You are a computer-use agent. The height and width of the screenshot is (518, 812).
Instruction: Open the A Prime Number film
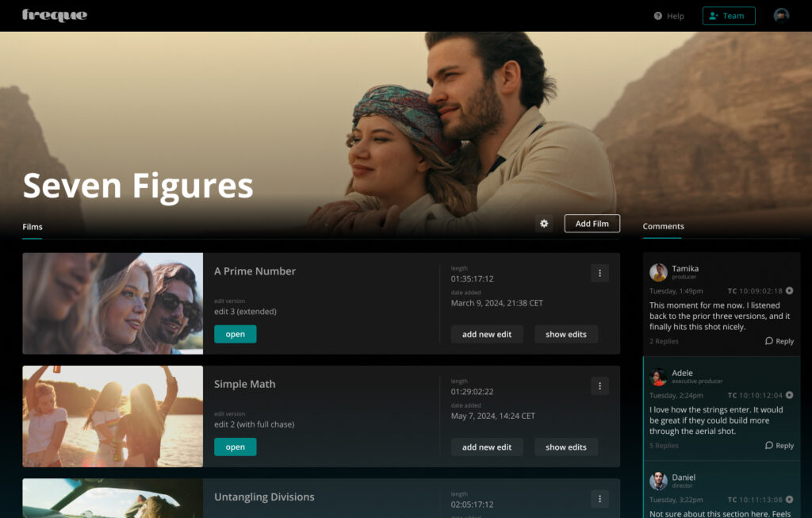tap(235, 334)
